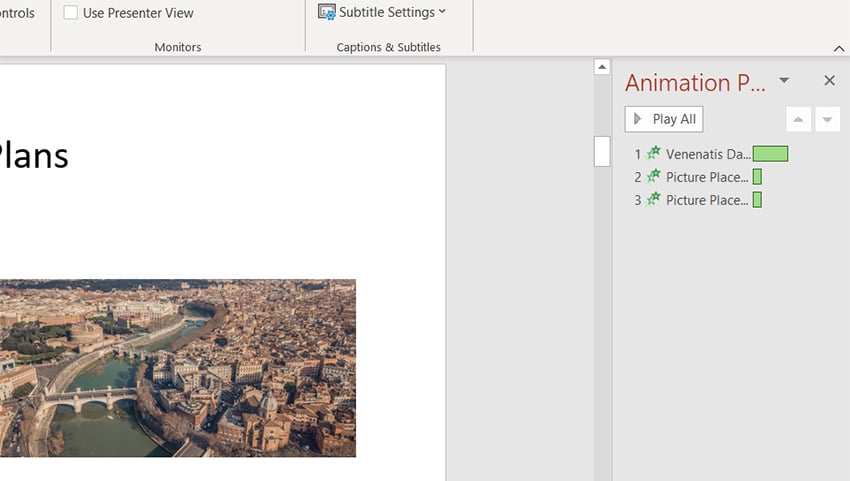The image size is (850, 481).
Task: Expand the Subtitle Settings dropdown arrow
Action: click(x=442, y=12)
